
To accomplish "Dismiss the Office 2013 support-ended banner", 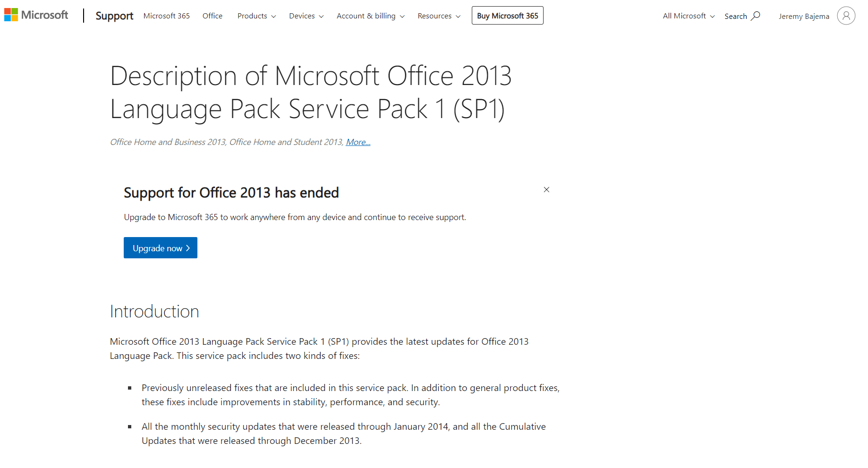I will click(546, 189).
